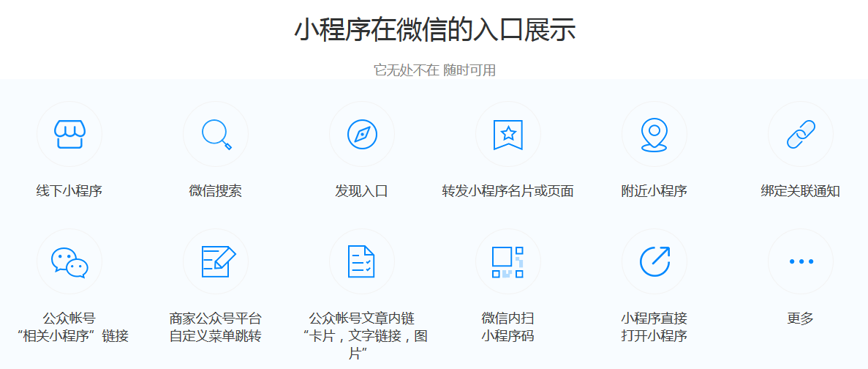
Task: Click the bookmark star icon for 转发小程序名片
Action: pyautogui.click(x=508, y=134)
